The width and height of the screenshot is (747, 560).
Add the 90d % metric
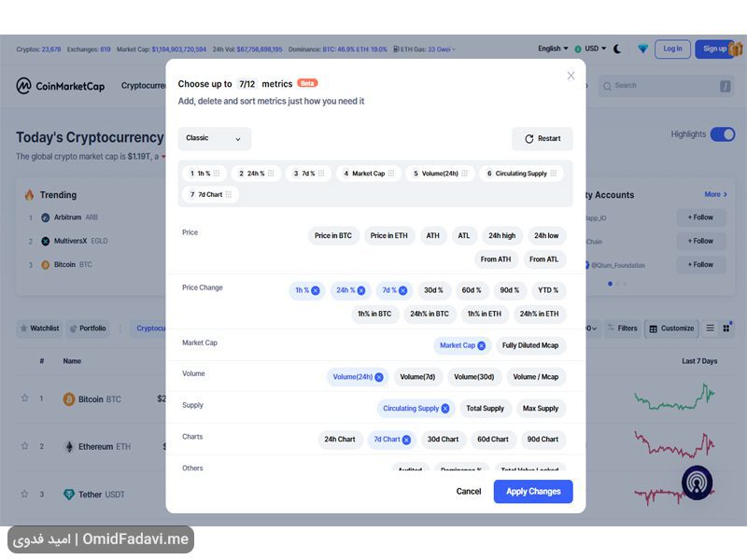pyautogui.click(x=509, y=290)
